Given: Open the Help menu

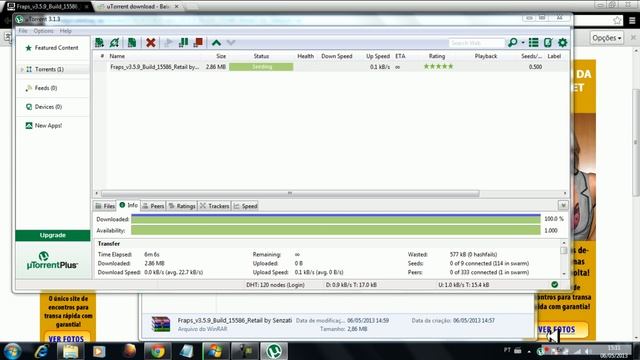Looking at the screenshot, I should click(65, 31).
